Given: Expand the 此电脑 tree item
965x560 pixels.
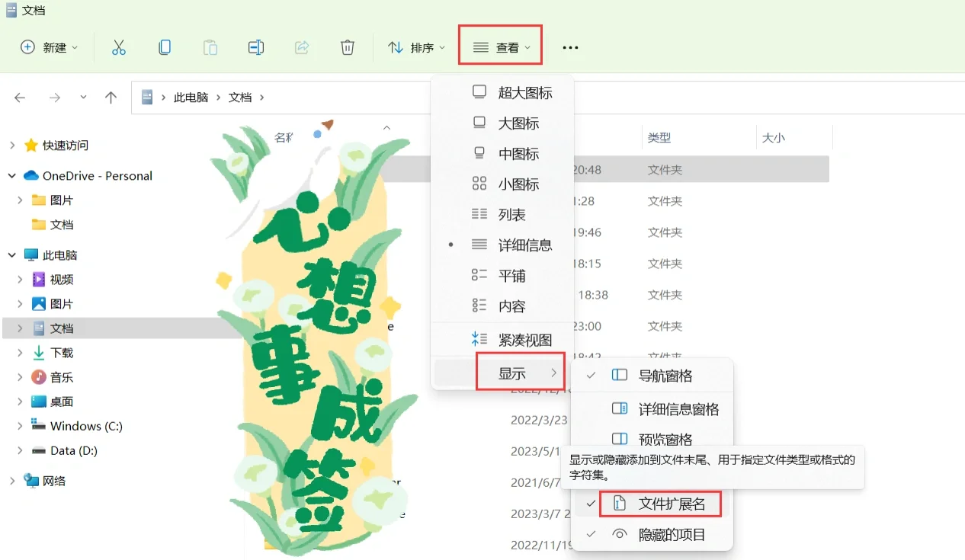Looking at the screenshot, I should pyautogui.click(x=14, y=254).
